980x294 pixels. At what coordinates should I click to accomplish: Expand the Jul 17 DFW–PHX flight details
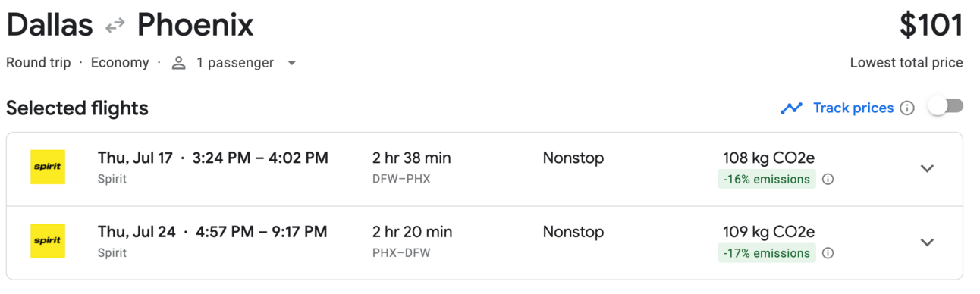pos(927,168)
